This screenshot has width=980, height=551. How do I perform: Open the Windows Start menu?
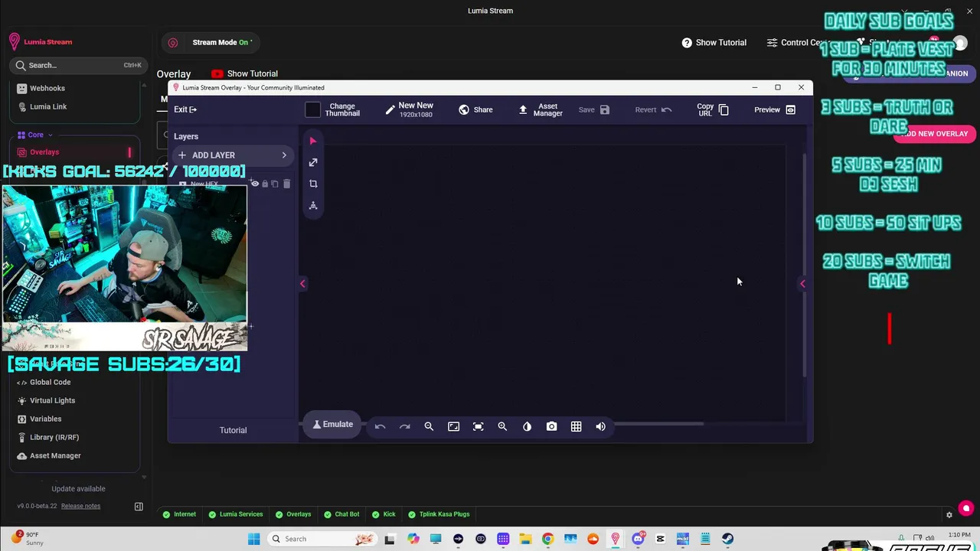[253, 539]
